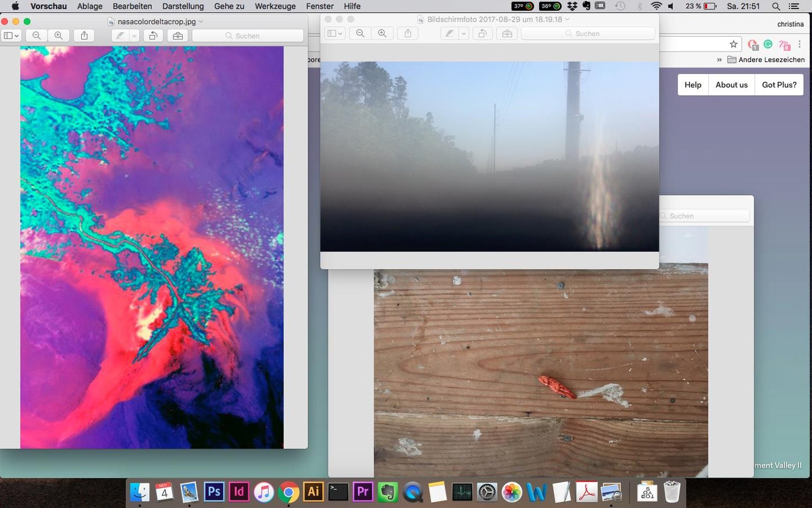
Task: Show markup toolbar in nasacolordeltacrop.jpg window
Action: tap(177, 35)
